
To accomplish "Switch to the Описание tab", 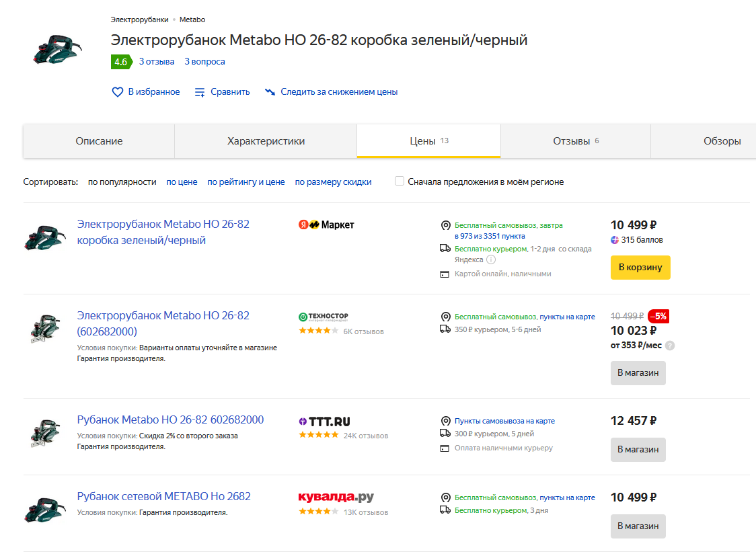I will (x=99, y=141).
